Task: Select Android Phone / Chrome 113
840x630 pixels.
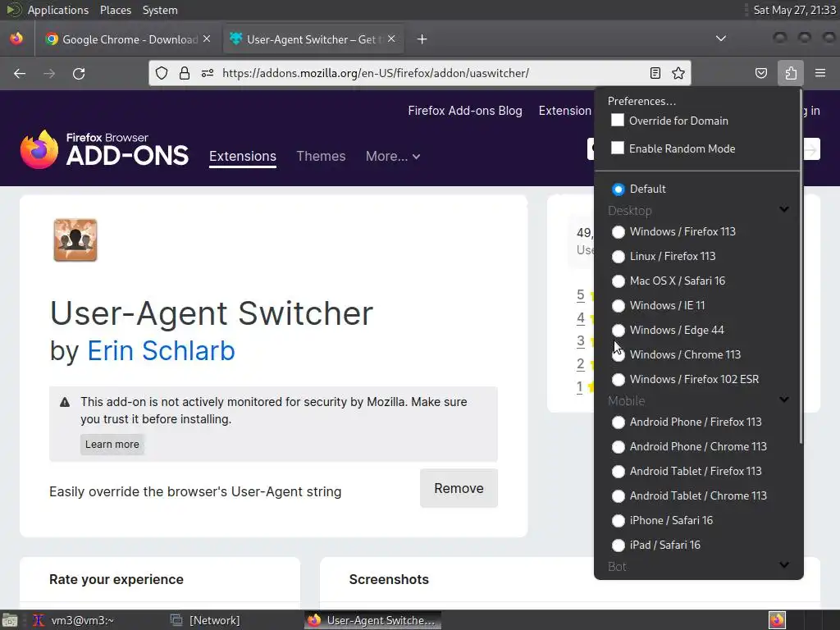Action: click(619, 447)
